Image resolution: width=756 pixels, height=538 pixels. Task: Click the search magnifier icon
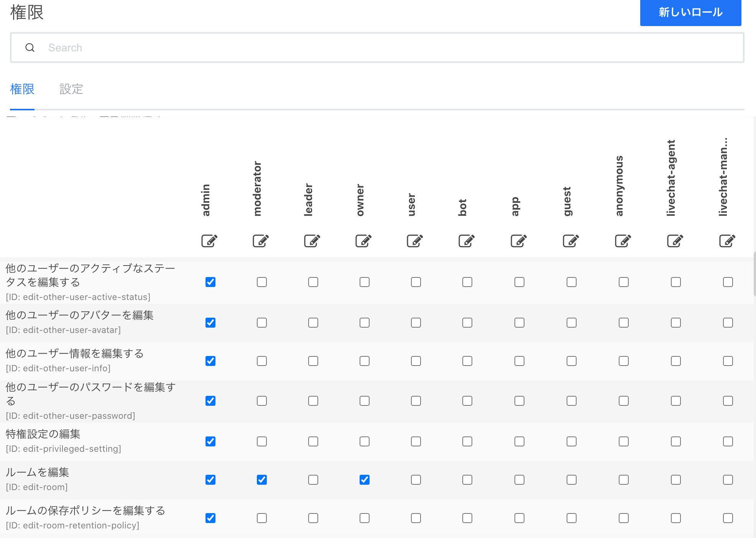tap(30, 48)
